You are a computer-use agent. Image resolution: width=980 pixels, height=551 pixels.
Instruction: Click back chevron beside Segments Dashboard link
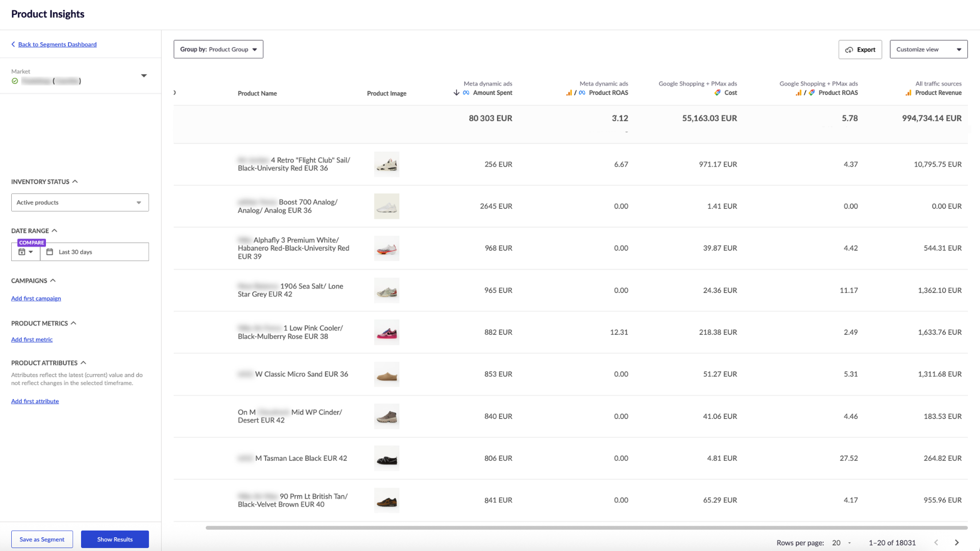13,44
